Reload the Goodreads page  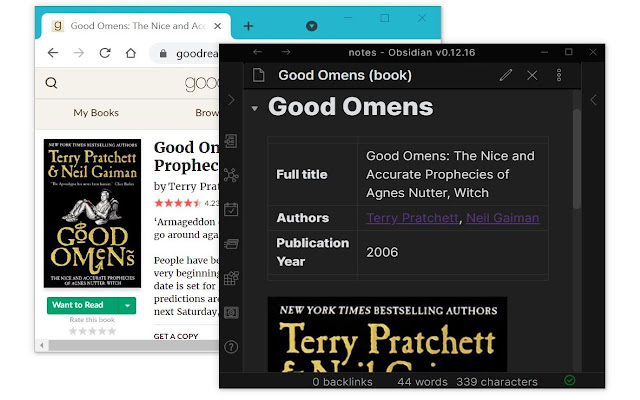(x=104, y=54)
